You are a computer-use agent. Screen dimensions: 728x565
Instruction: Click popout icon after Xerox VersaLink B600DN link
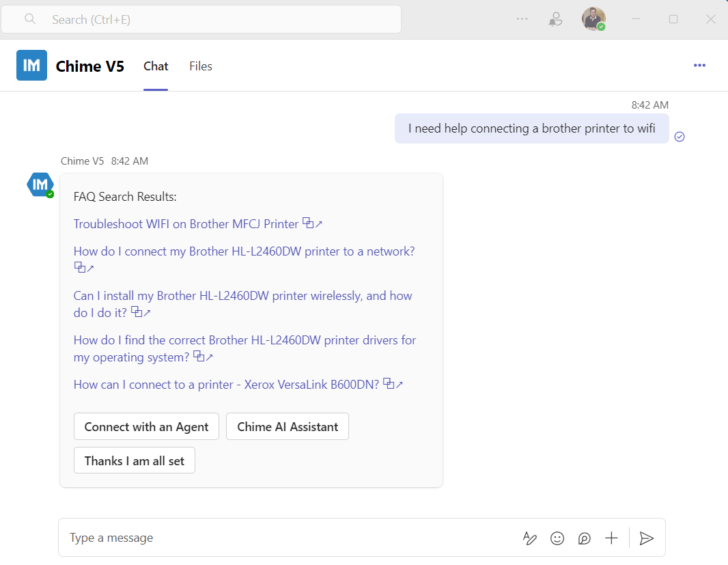coord(393,384)
